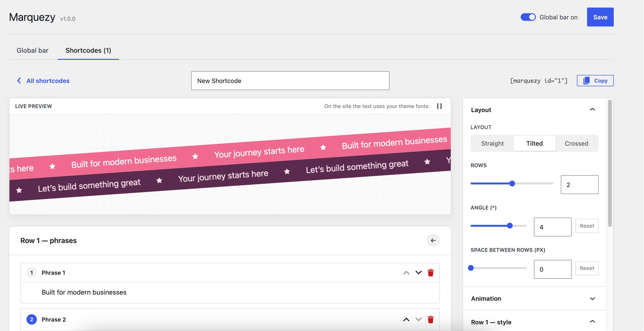Click the left arrow on Row 1 phrases

tap(433, 240)
